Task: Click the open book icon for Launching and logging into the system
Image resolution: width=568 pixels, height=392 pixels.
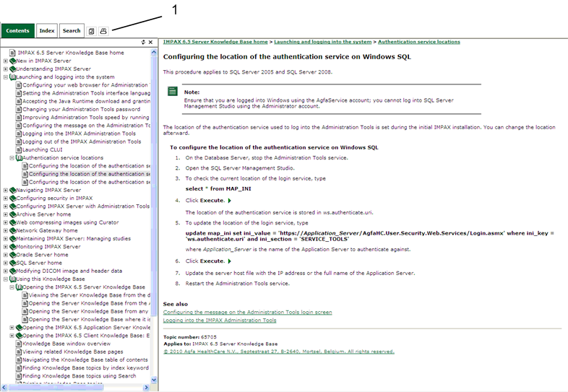Action: [x=13, y=77]
